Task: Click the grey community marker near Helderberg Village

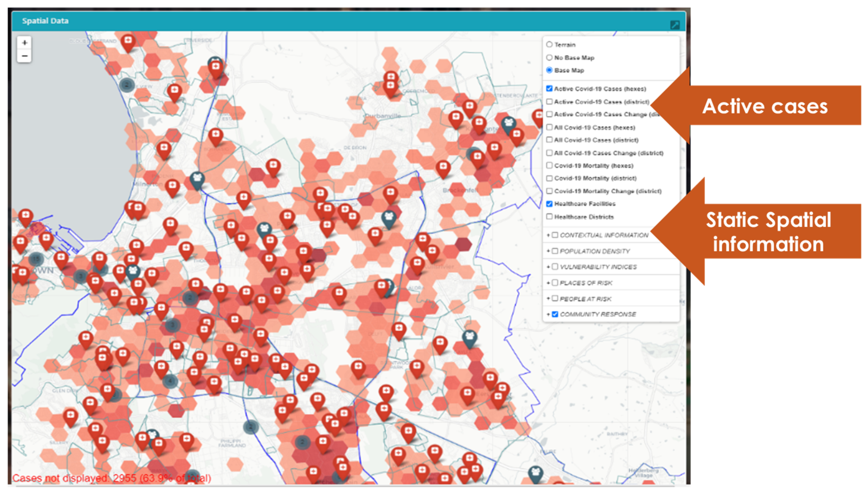Action: [535, 473]
